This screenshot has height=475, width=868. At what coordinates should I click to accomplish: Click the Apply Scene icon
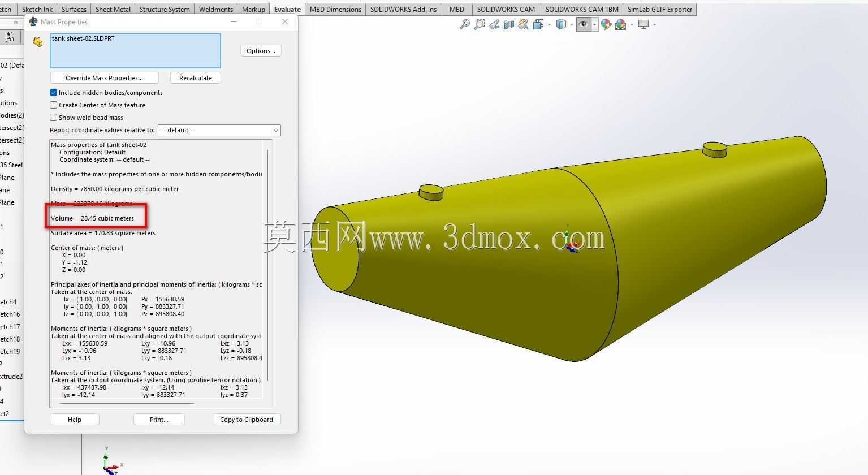[x=621, y=24]
